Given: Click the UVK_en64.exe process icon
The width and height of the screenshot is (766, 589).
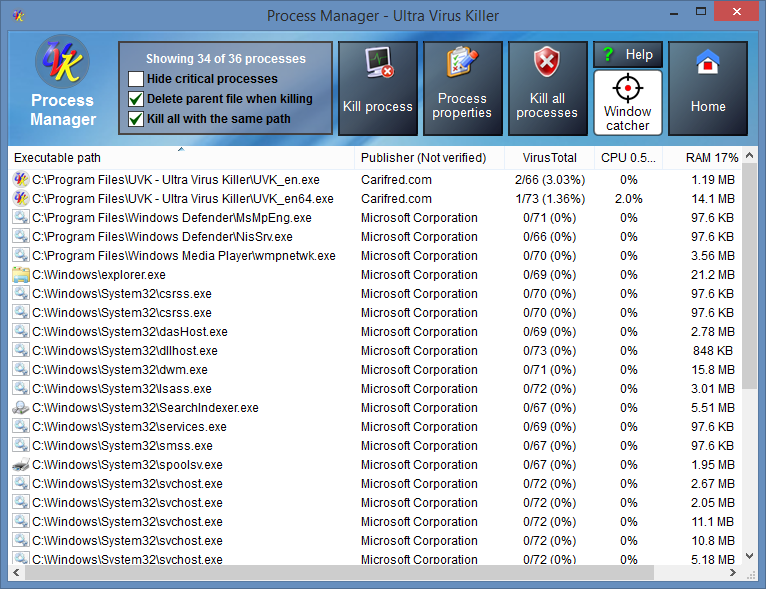Looking at the screenshot, I should point(21,198).
